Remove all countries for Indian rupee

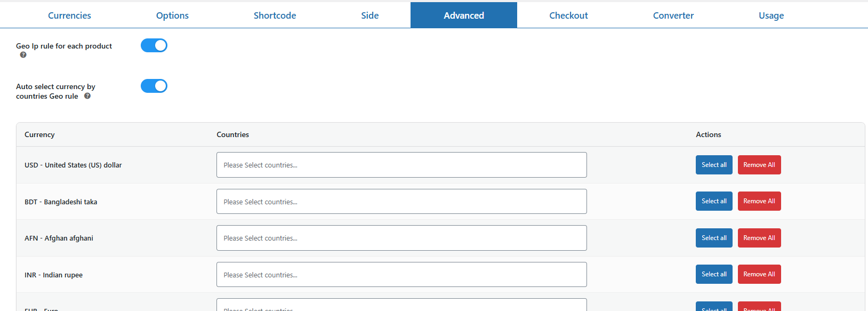pyautogui.click(x=759, y=274)
